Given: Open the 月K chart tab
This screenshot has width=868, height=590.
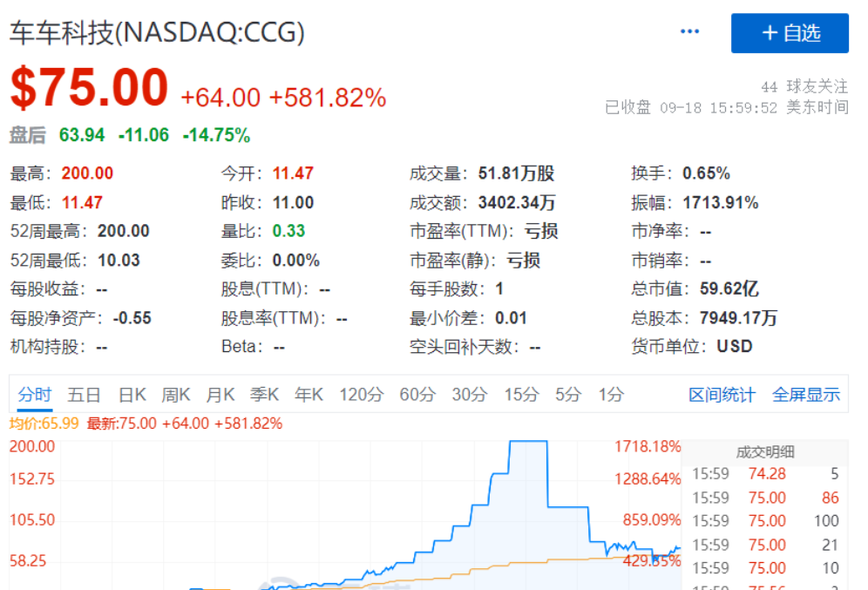Looking at the screenshot, I should tap(220, 395).
